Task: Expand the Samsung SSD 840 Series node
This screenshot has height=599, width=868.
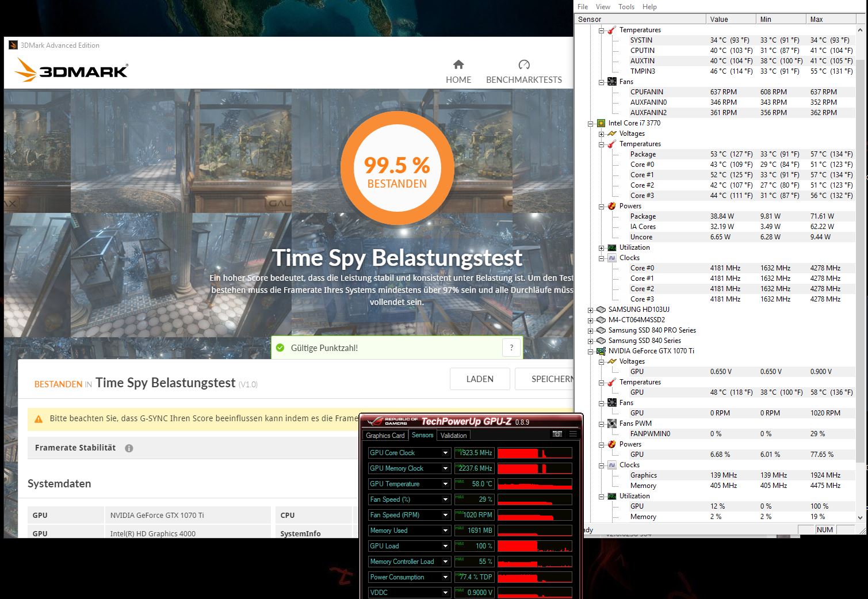Action: point(590,341)
